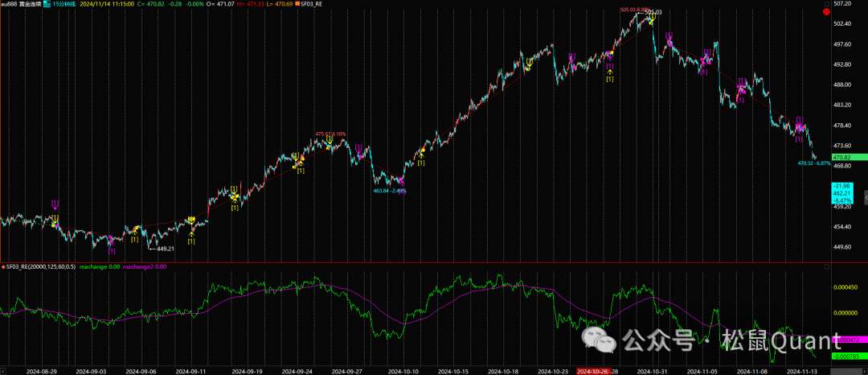Click the yellow marker at the 505.03 high
The image size is (868, 375).
click(x=651, y=18)
